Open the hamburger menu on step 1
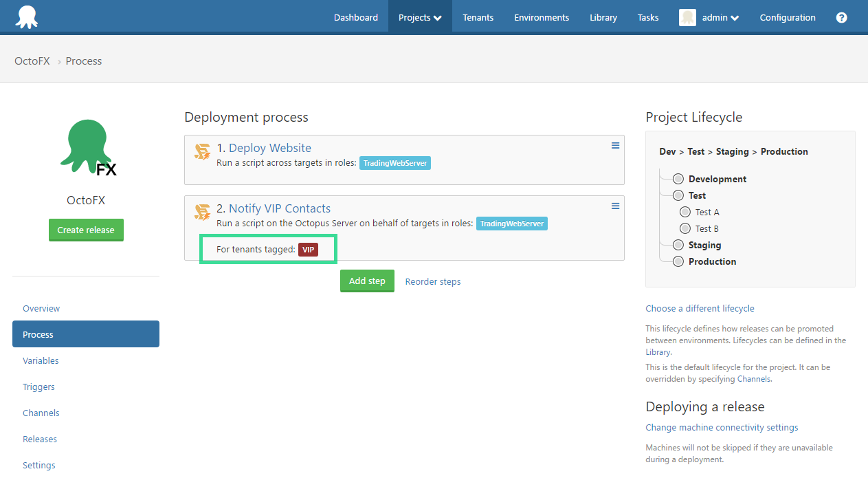 tap(614, 145)
